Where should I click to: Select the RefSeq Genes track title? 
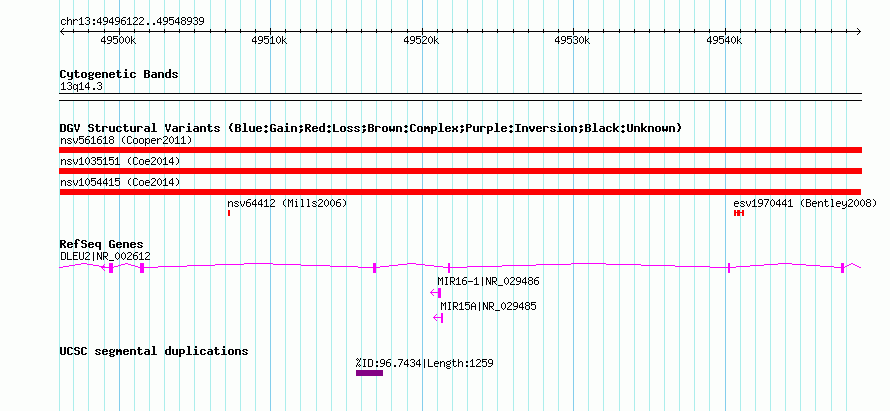coord(101,245)
